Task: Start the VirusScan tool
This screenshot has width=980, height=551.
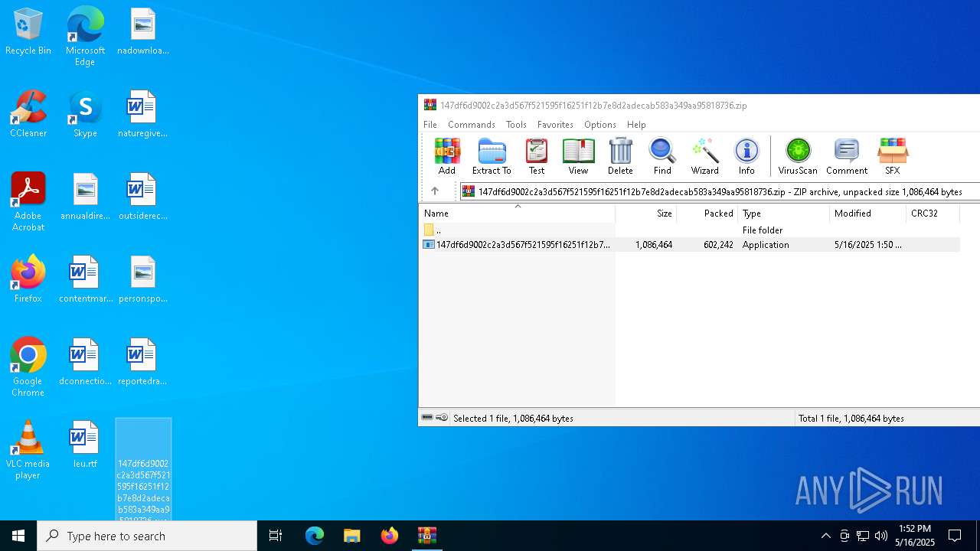Action: 798,156
